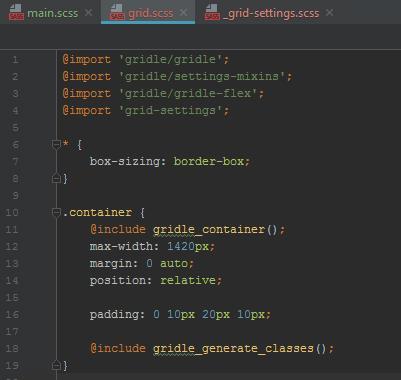Click the @include keyword on line 18
The height and width of the screenshot is (380, 401).
coord(118,349)
